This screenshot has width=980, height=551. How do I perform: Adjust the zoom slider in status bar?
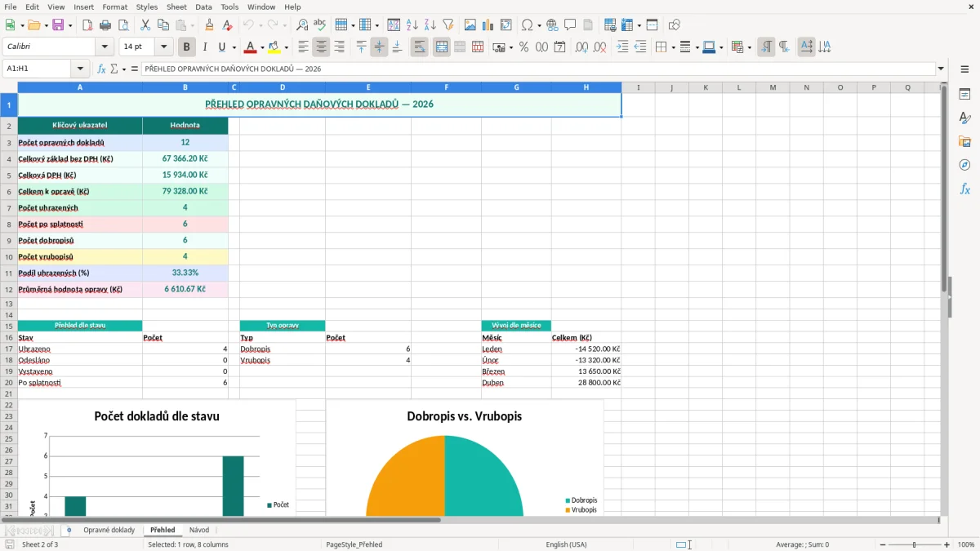pos(914,544)
